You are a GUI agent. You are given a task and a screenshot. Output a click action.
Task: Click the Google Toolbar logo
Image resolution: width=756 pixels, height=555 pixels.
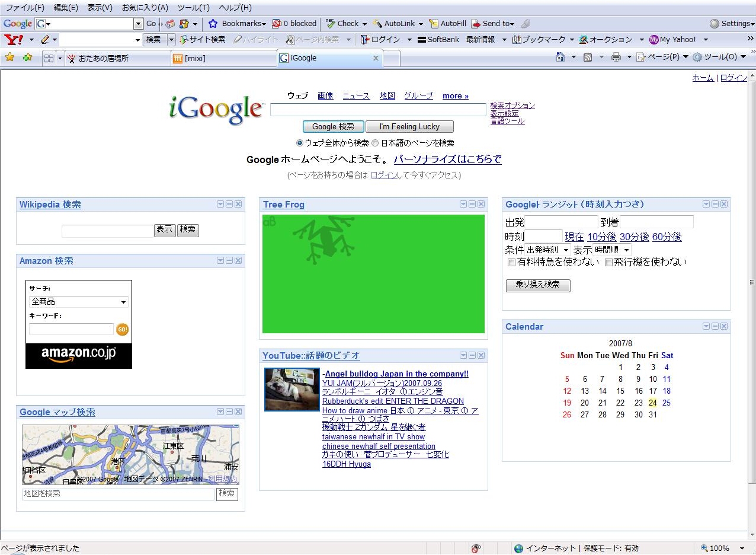point(18,24)
